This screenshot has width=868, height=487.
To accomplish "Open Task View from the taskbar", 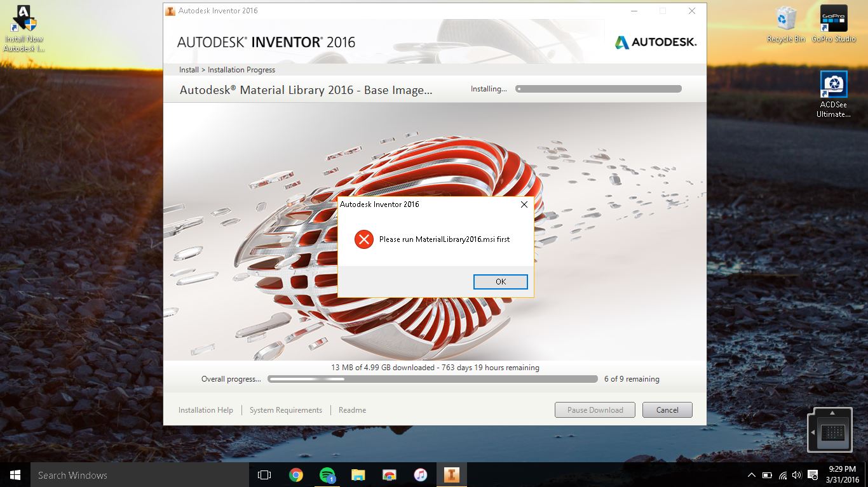I will 264,475.
